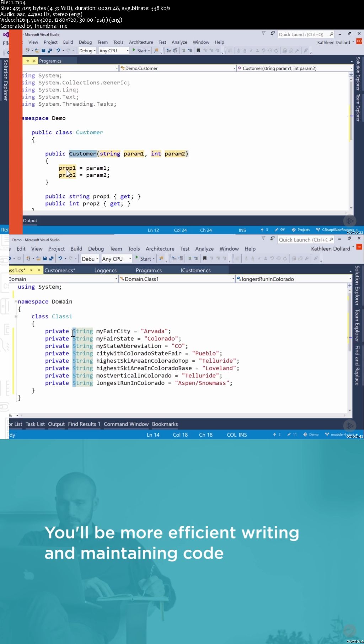Close the Class1.cs tab in lower window
364x644 pixels.
pos(39,270)
